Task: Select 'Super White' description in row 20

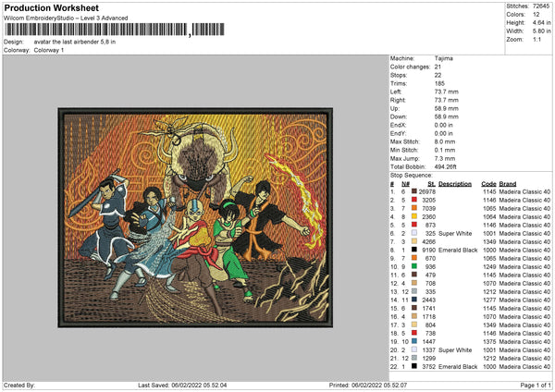Action: click(x=455, y=349)
